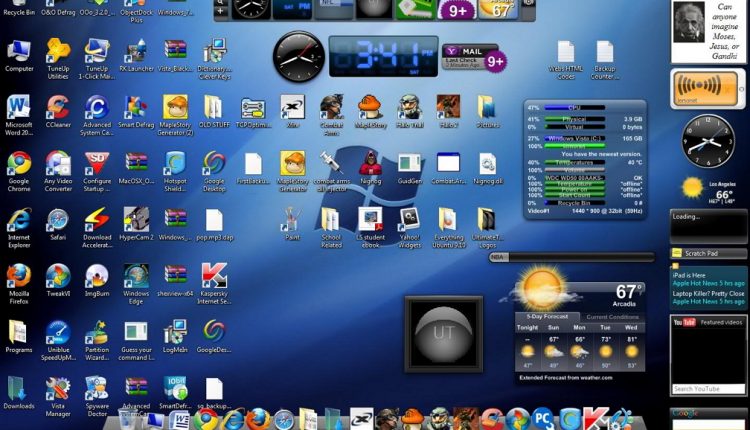
Task: Open Halo 2 desktop icon
Action: click(x=448, y=111)
